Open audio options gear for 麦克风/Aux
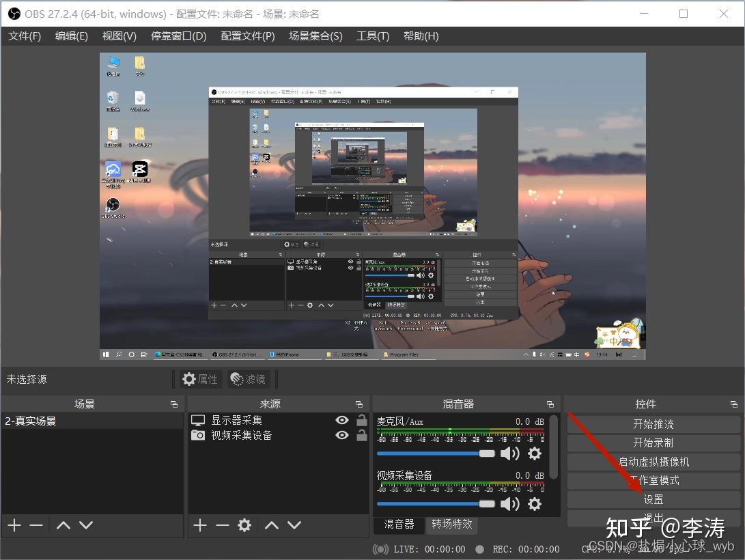Screen dimensions: 745x560 coord(535,453)
